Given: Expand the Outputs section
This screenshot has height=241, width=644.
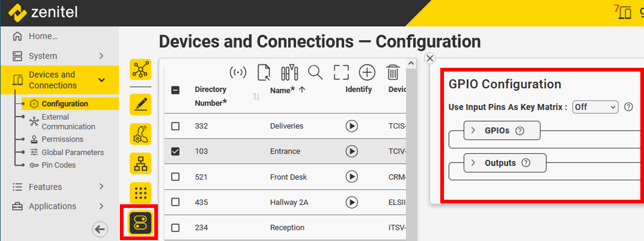Looking at the screenshot, I should tap(473, 163).
